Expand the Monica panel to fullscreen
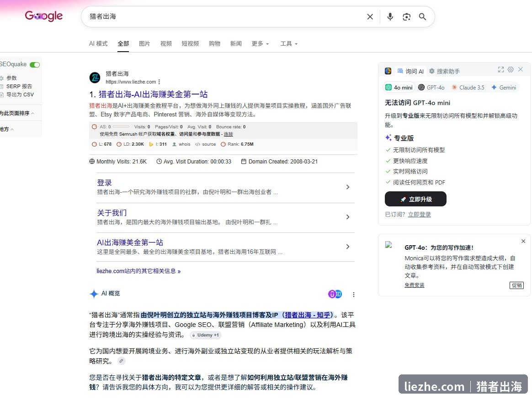 pos(501,69)
